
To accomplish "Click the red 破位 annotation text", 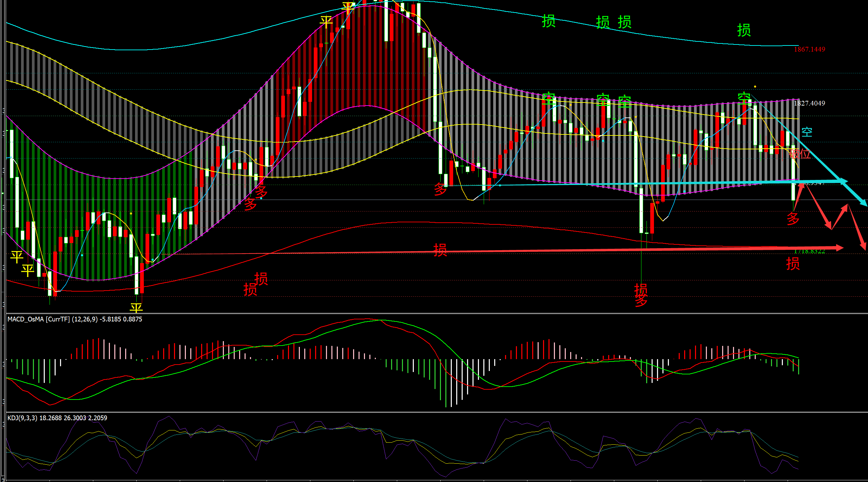I will [800, 154].
